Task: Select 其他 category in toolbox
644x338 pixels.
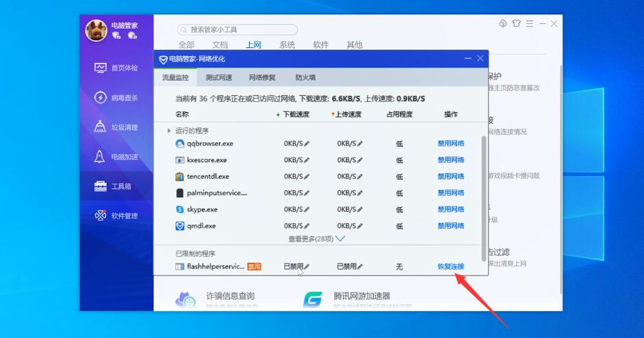Action: point(354,44)
